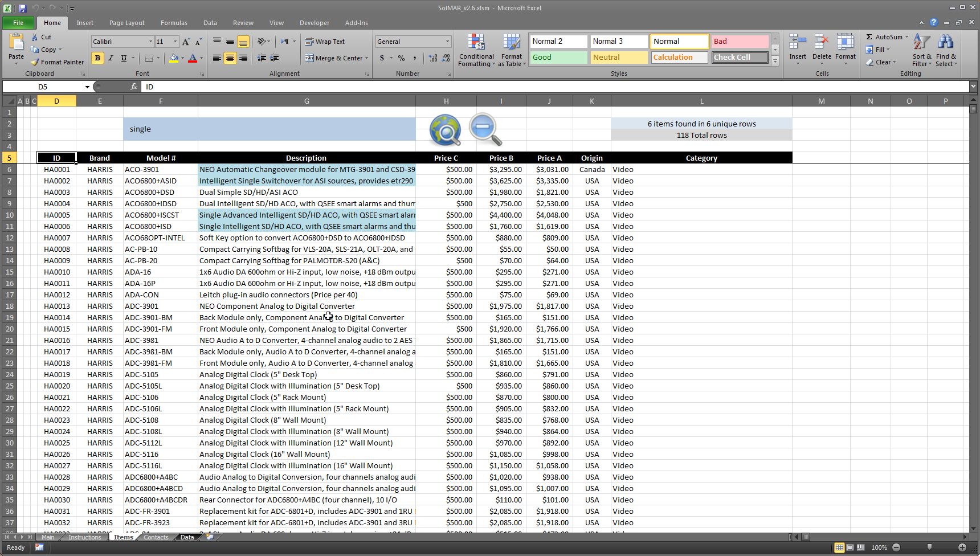
Task: Apply the red font color
Action: [193, 58]
